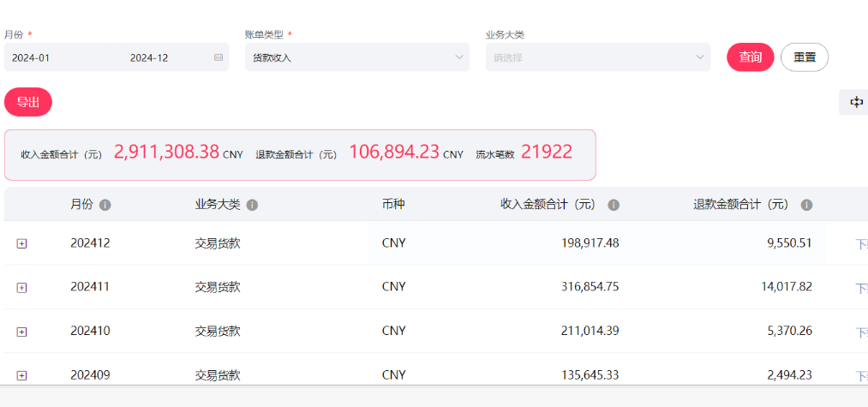The image size is (868, 407).
Task: Click info icon beside 收入金额合计 column header
Action: (614, 206)
